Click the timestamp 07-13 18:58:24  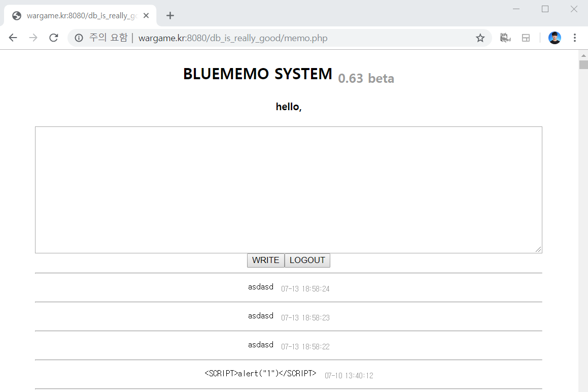pyautogui.click(x=305, y=289)
